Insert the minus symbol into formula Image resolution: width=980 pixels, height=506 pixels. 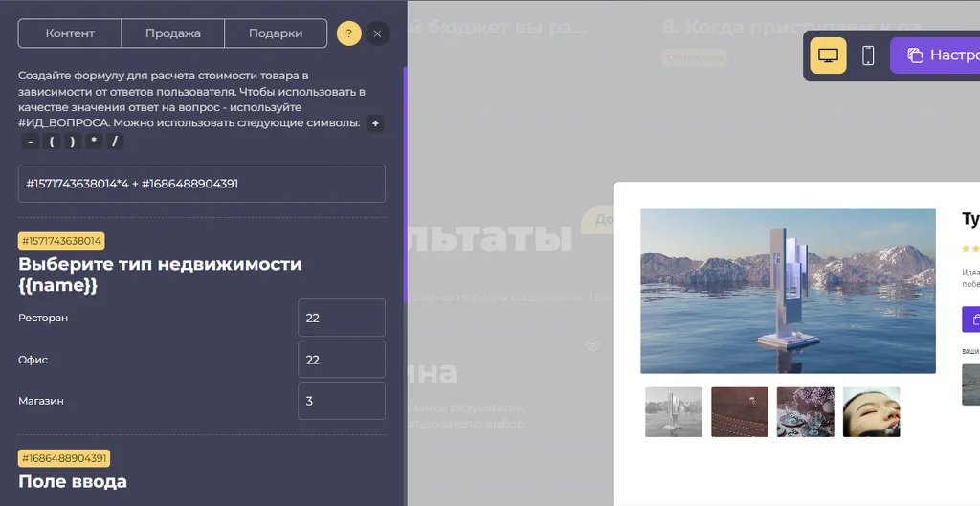(30, 142)
